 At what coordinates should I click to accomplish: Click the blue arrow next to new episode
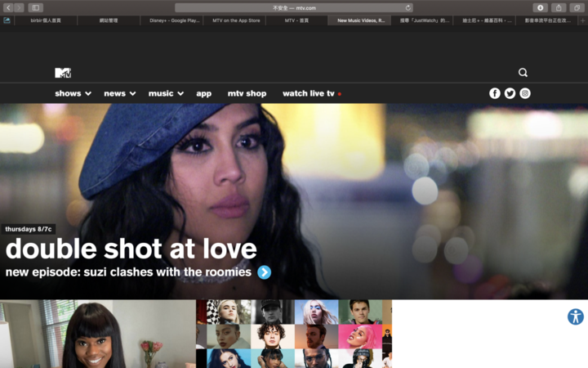264,272
